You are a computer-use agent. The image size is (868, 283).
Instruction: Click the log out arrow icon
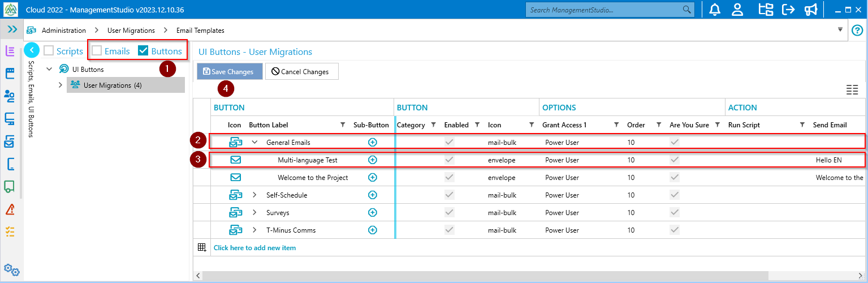tap(788, 10)
